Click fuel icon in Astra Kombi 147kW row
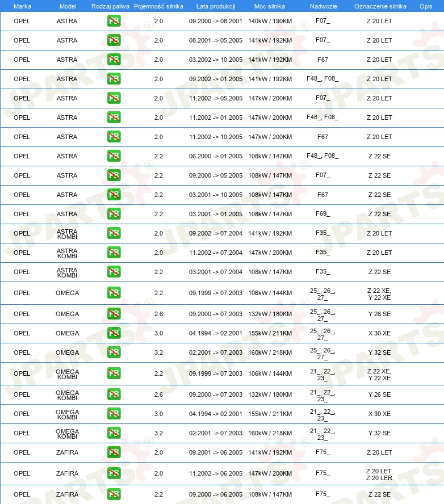This screenshot has height=504, width=444. [114, 253]
